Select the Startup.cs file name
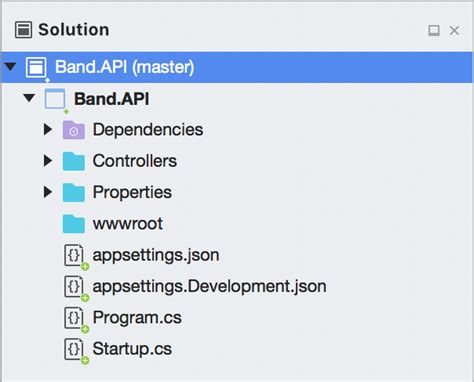Screen dimensions: 474x382 tap(132, 349)
